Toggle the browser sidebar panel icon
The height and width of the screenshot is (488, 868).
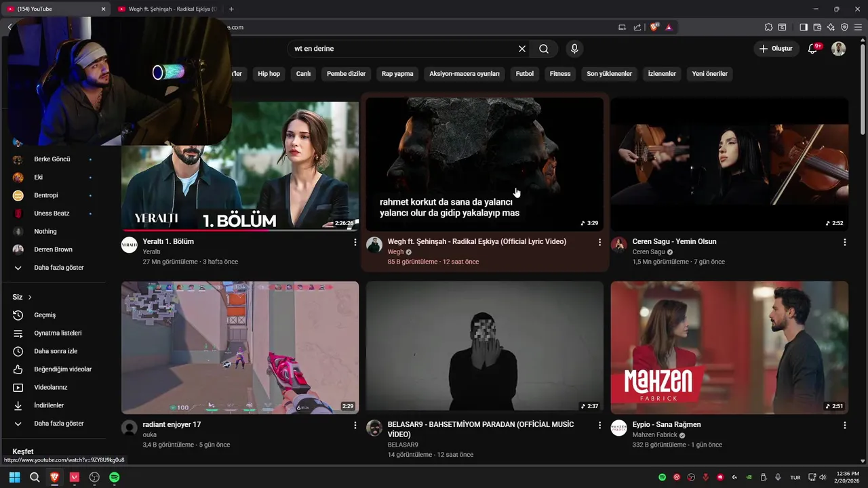click(x=804, y=27)
